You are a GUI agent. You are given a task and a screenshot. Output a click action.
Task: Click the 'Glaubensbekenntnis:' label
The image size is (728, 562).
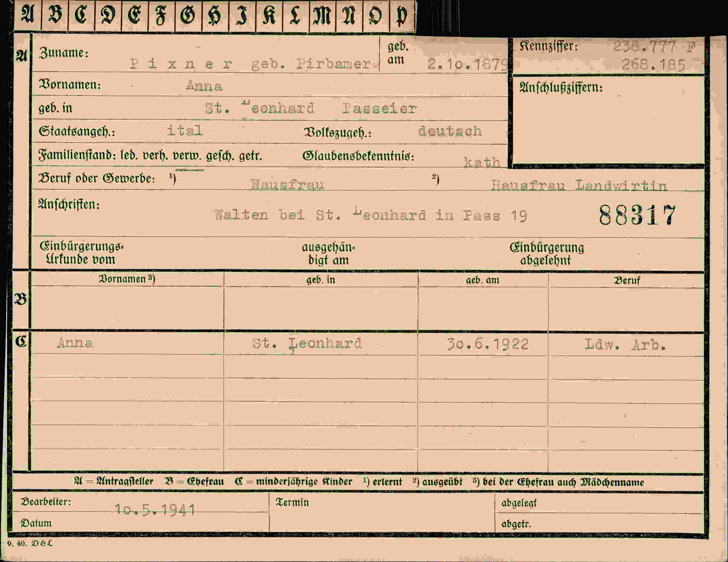(358, 156)
